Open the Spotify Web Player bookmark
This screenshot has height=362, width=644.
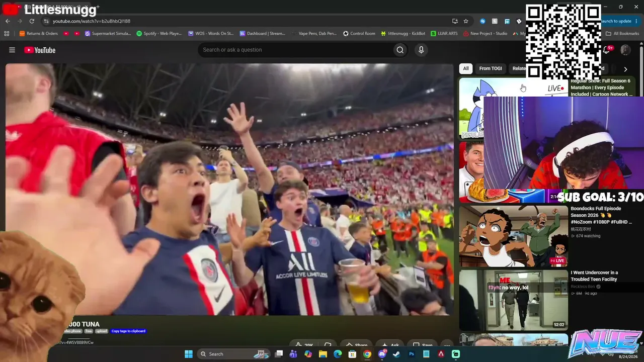[x=159, y=34]
